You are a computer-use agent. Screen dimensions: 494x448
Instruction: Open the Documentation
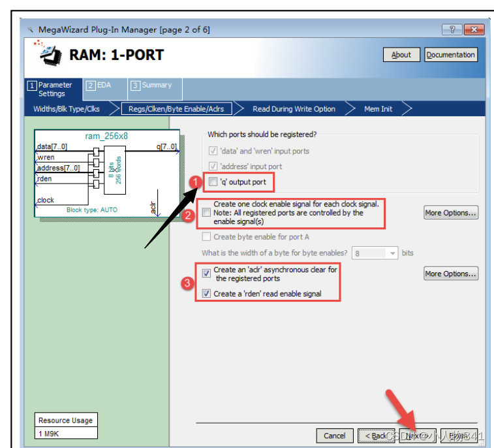(450, 55)
